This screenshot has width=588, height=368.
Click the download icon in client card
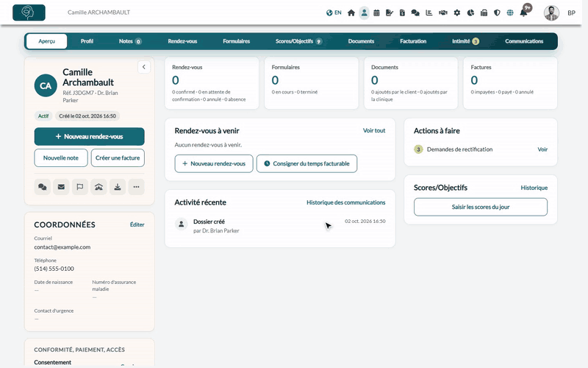[x=118, y=187]
